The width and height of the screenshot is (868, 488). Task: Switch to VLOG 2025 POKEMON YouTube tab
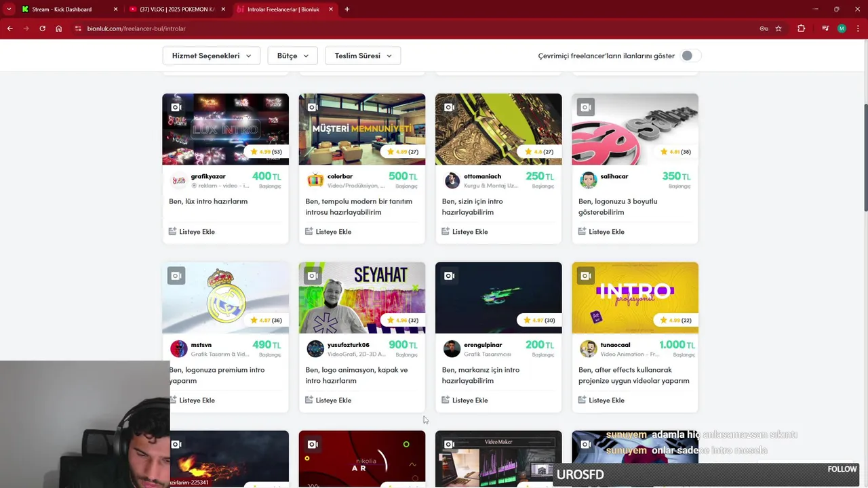(176, 9)
